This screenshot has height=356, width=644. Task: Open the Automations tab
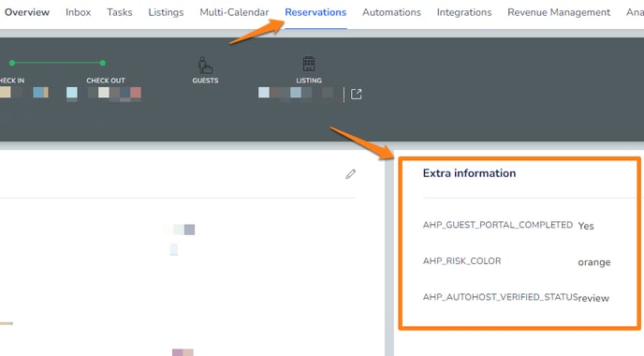click(x=391, y=12)
